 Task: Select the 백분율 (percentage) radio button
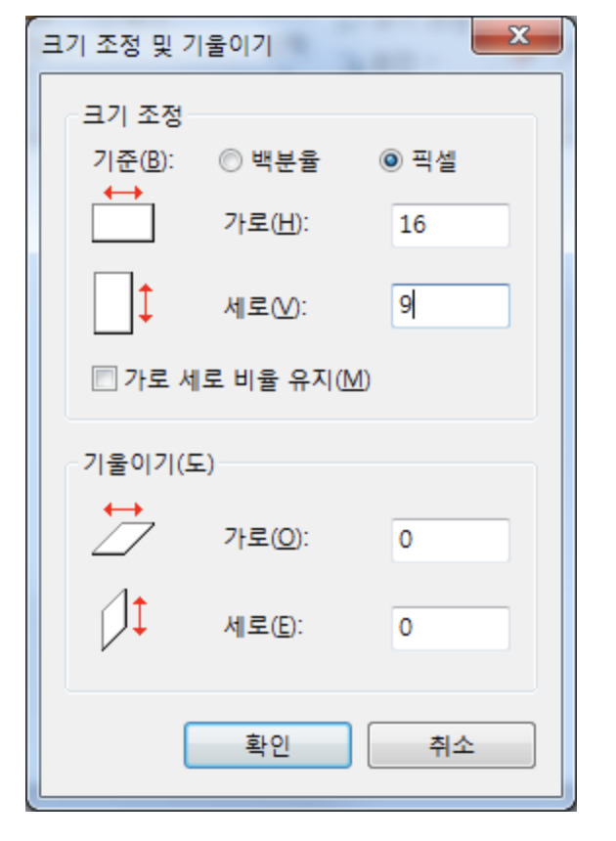tap(229, 164)
